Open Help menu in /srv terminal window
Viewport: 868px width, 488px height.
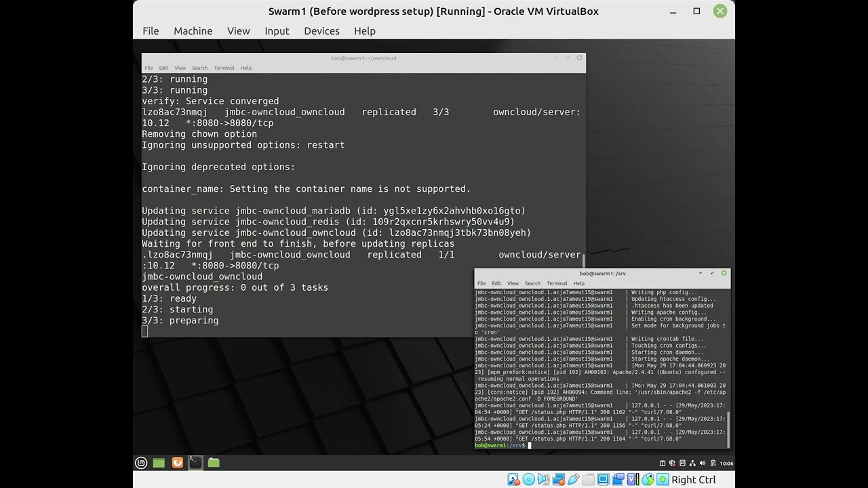click(578, 283)
